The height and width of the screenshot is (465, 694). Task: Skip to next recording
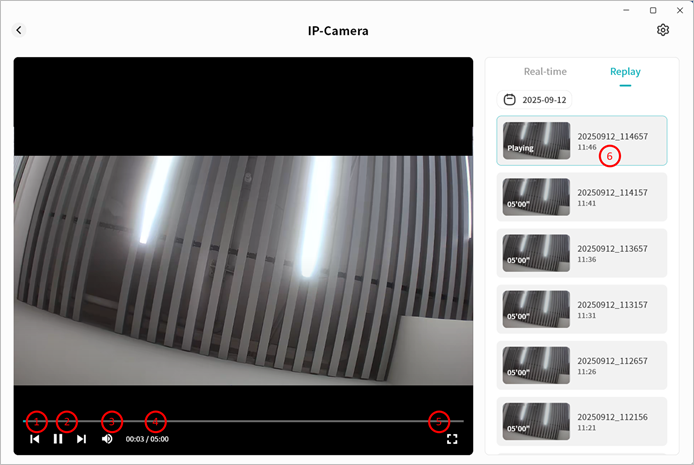click(82, 438)
